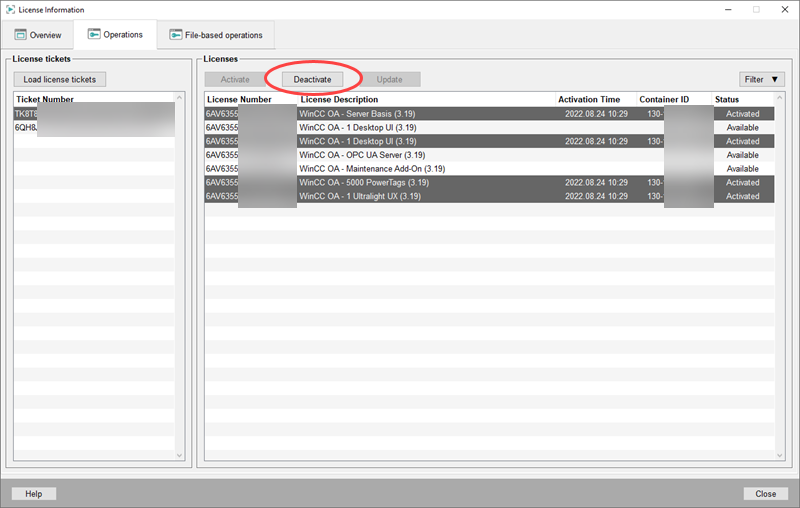Select WinCC OA - 1 Ultralight UX (3.19) row
This screenshot has width=800, height=508.
pyautogui.click(x=489, y=196)
